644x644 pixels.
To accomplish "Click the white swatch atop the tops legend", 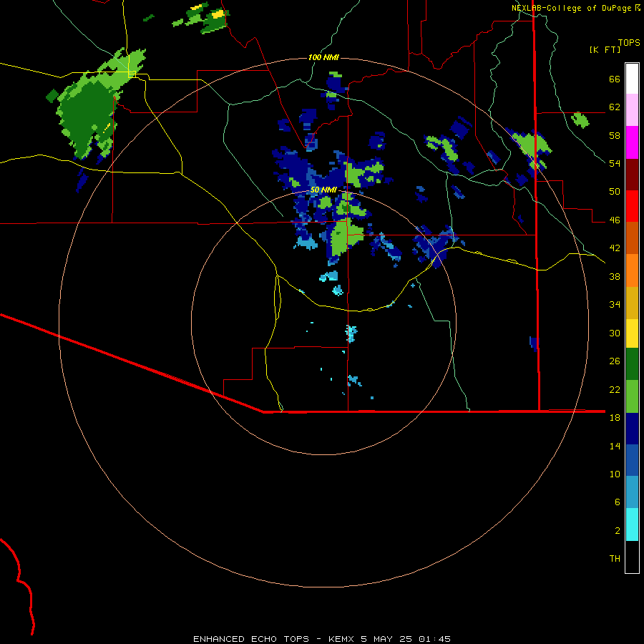I will [632, 79].
